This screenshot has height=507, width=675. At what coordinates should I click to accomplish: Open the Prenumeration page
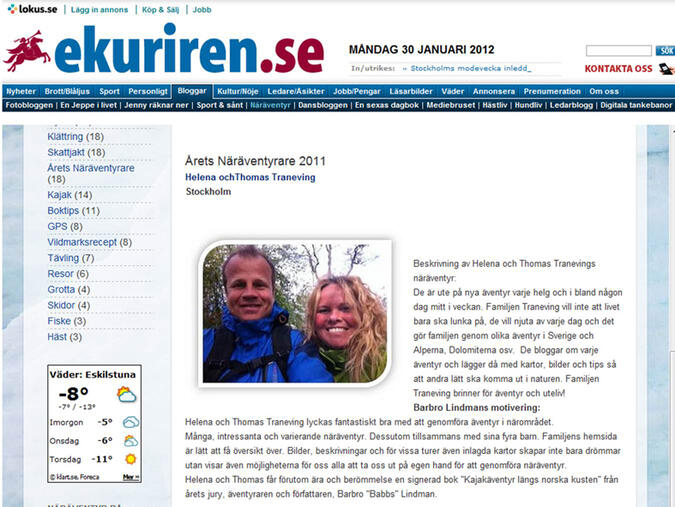[552, 91]
